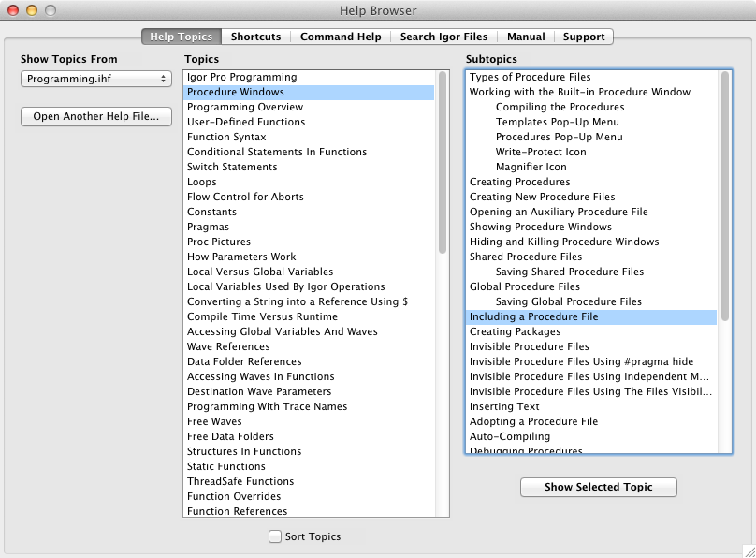Select Flow Control for Aborts topic

point(309,197)
